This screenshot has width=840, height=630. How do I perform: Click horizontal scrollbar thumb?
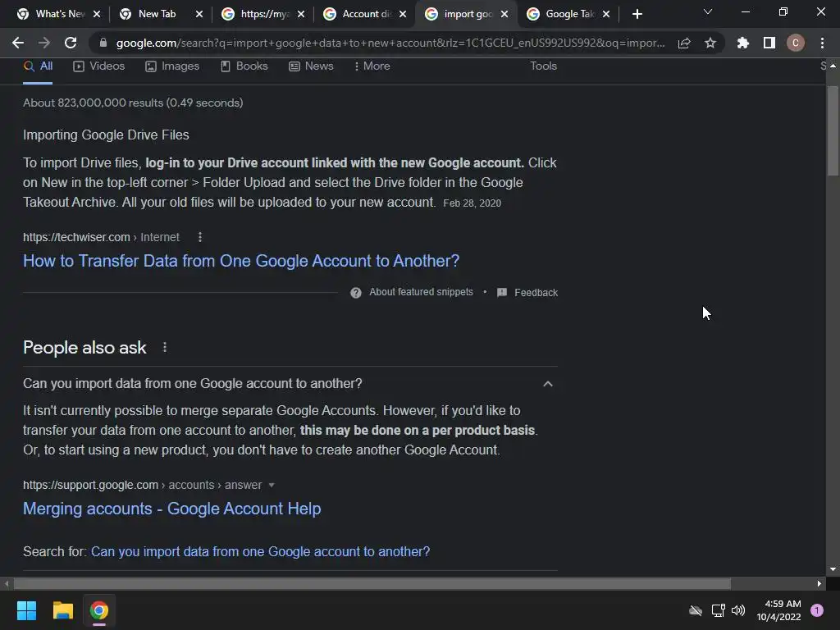[372, 583]
